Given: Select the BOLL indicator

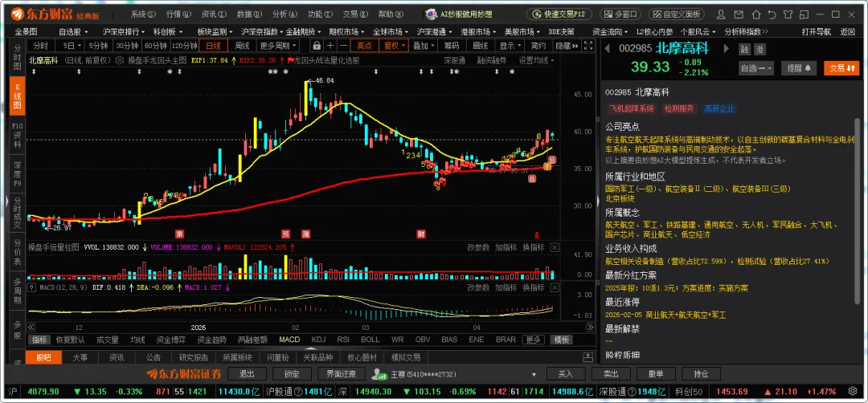Looking at the screenshot, I should click(x=371, y=340).
